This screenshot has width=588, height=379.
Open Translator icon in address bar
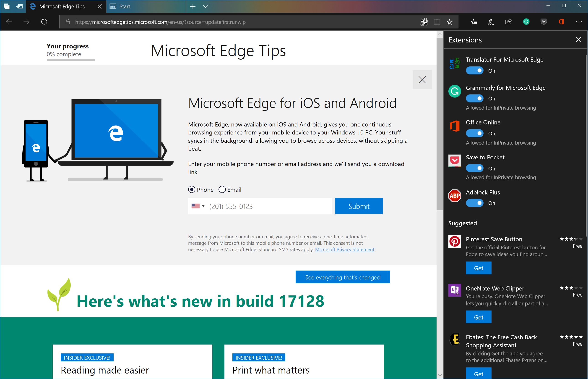(424, 22)
